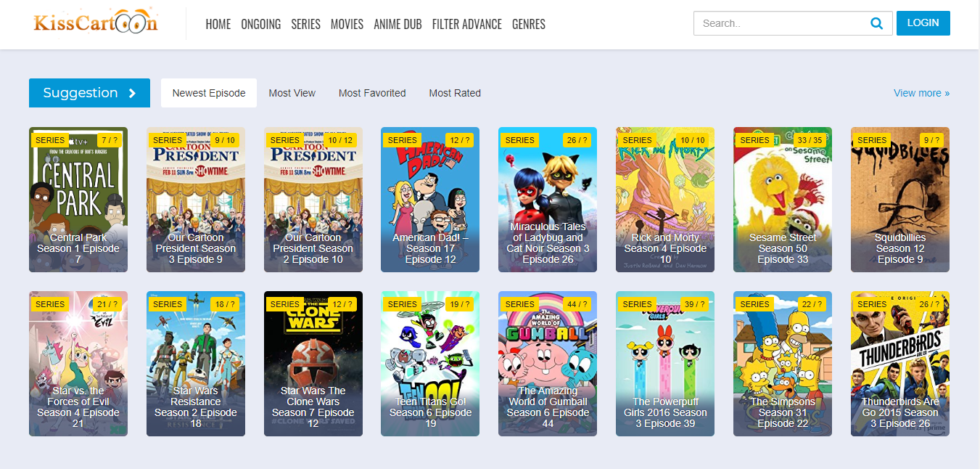Click the 9 / 10 episode badge

[x=225, y=140]
